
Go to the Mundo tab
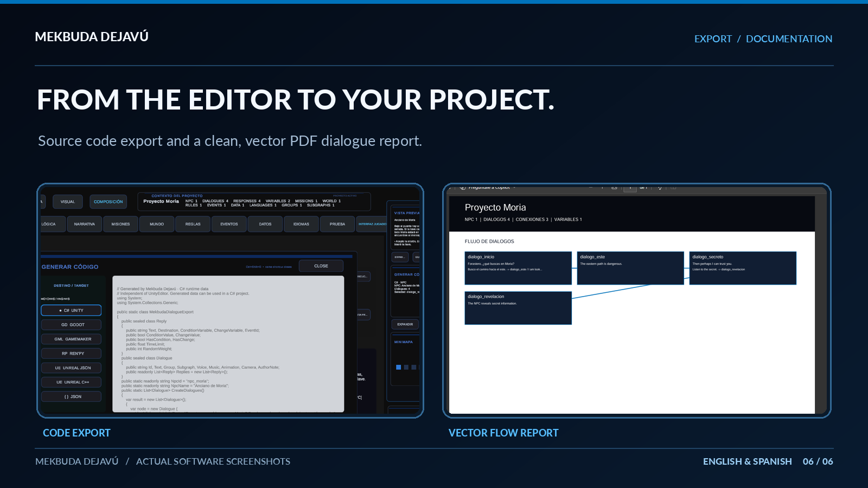point(157,224)
